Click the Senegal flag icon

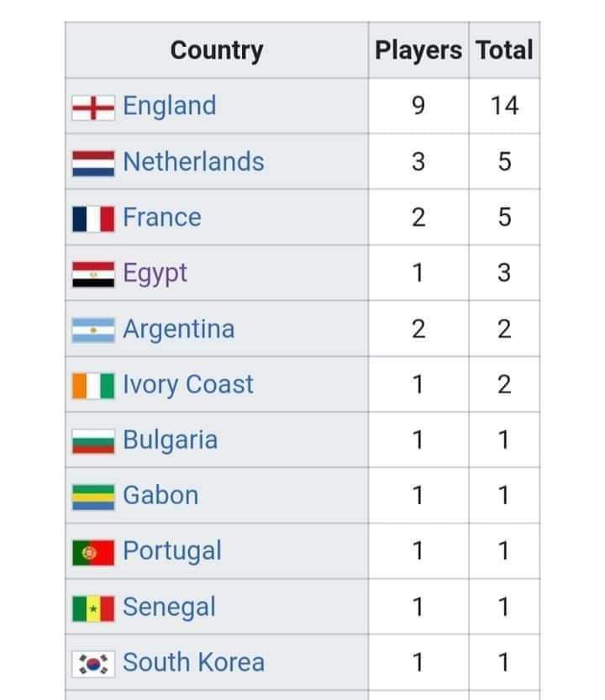93,608
